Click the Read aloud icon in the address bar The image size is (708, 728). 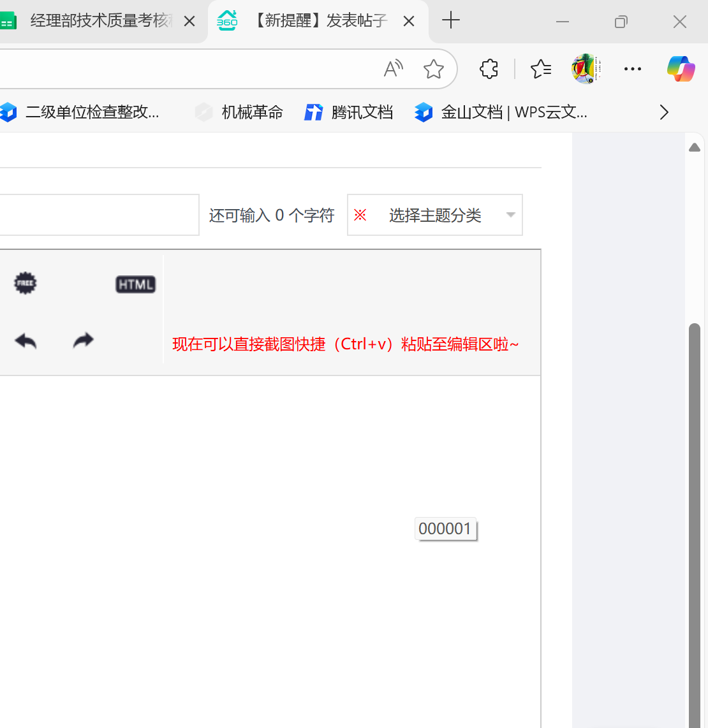(393, 68)
